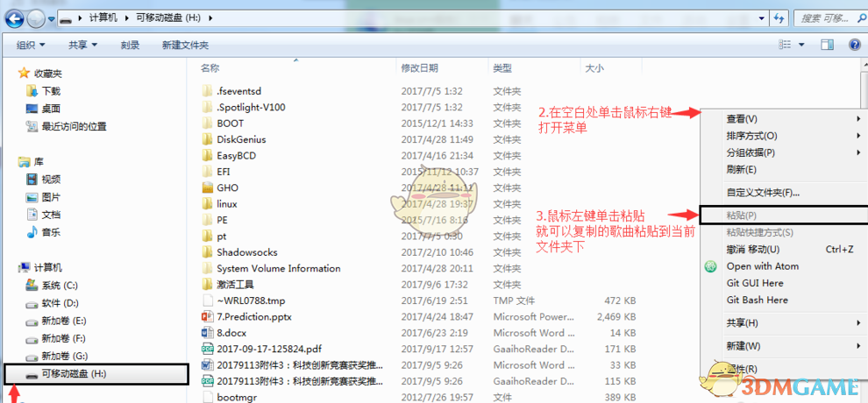Sort by the 修改日期 column header

pos(420,68)
